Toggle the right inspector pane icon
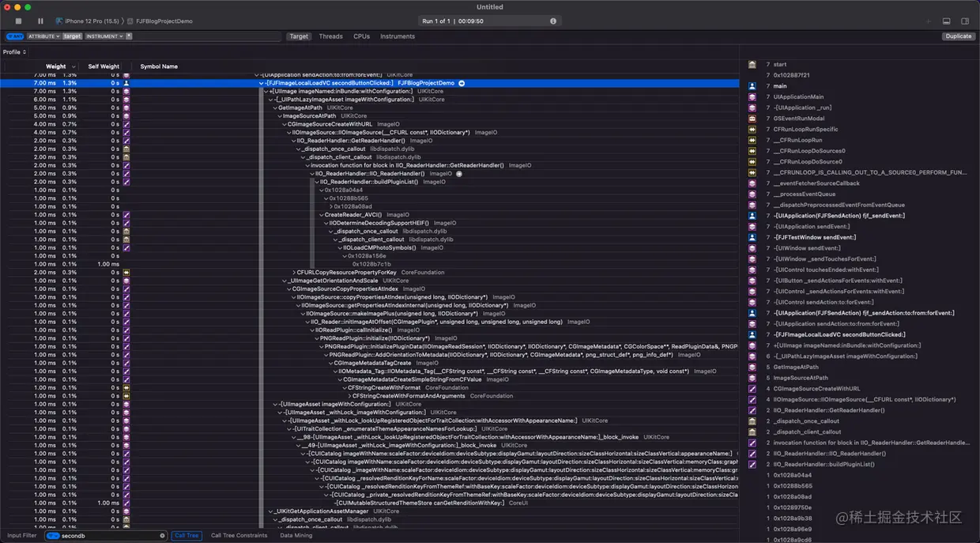 coord(965,21)
